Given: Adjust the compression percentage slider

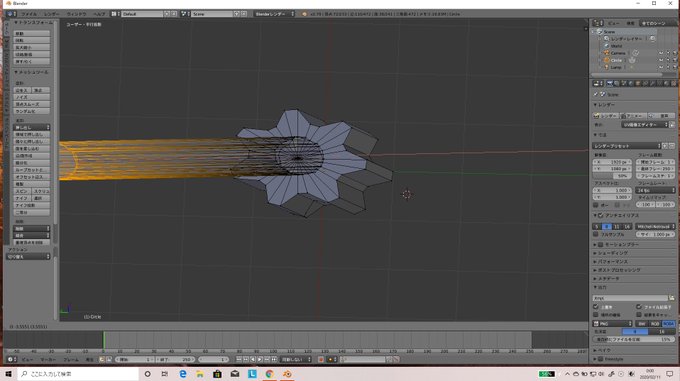Looking at the screenshot, I should click(x=634, y=339).
